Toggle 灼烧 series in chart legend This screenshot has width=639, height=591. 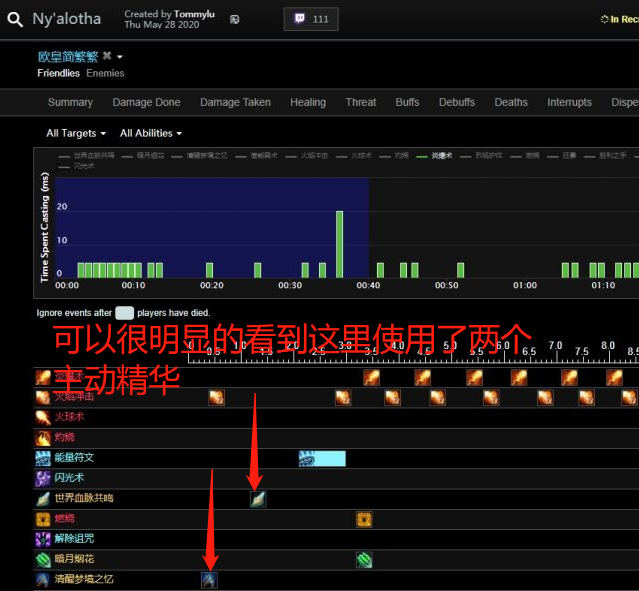coord(394,156)
